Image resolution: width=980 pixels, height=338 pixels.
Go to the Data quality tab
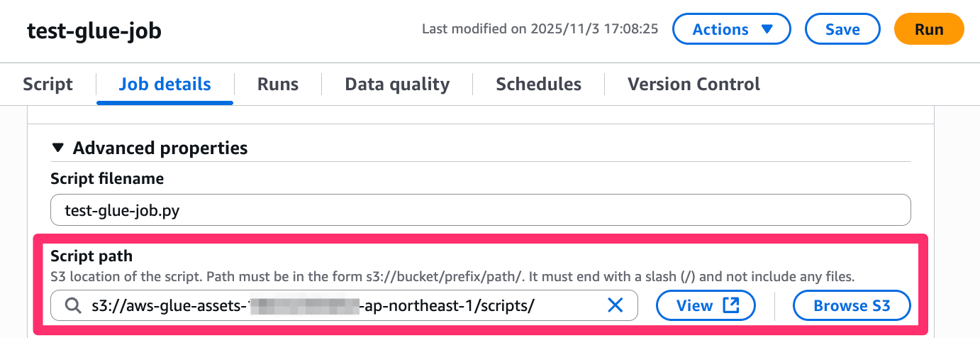click(397, 84)
